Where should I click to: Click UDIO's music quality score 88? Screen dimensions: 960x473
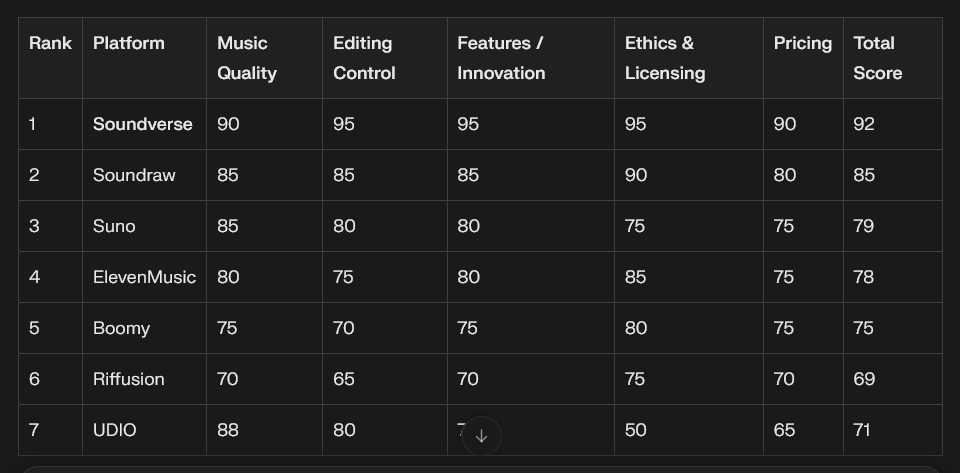[228, 430]
